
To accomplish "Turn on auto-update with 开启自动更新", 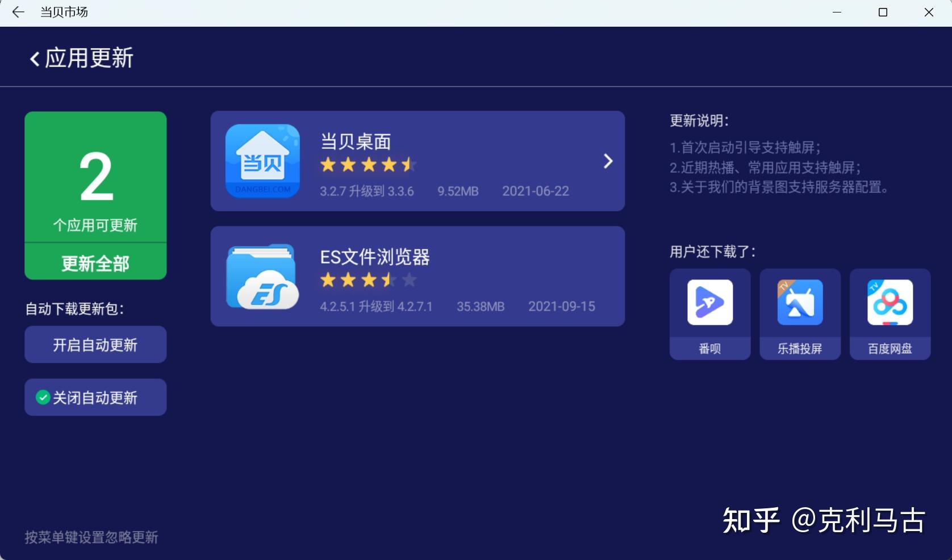I will [x=95, y=345].
